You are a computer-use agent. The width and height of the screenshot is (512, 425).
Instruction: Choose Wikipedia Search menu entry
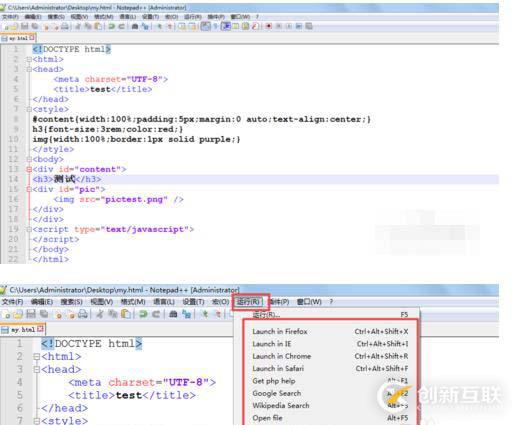pos(330,406)
